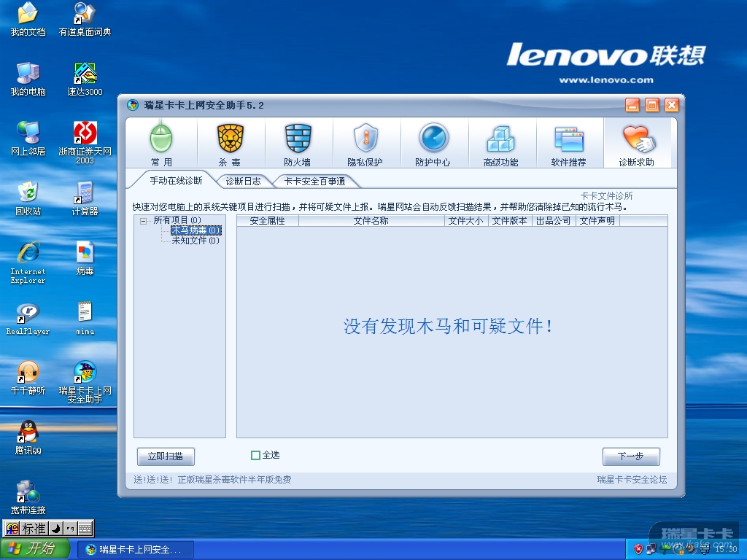Click the 文件大小 column header
The width and height of the screenshot is (747, 560).
click(x=466, y=221)
